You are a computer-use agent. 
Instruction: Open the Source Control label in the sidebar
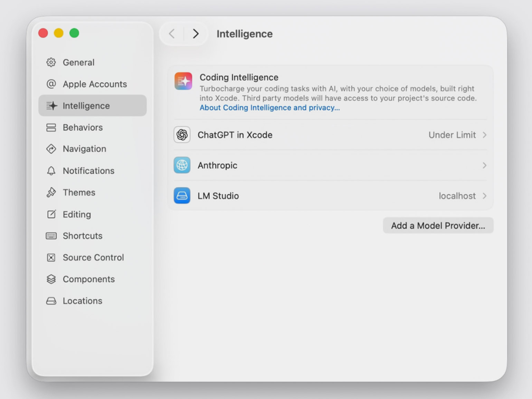[93, 258]
